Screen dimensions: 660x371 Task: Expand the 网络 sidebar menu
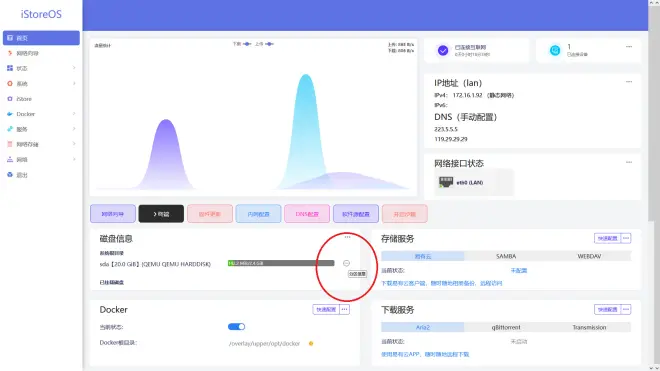point(41,160)
